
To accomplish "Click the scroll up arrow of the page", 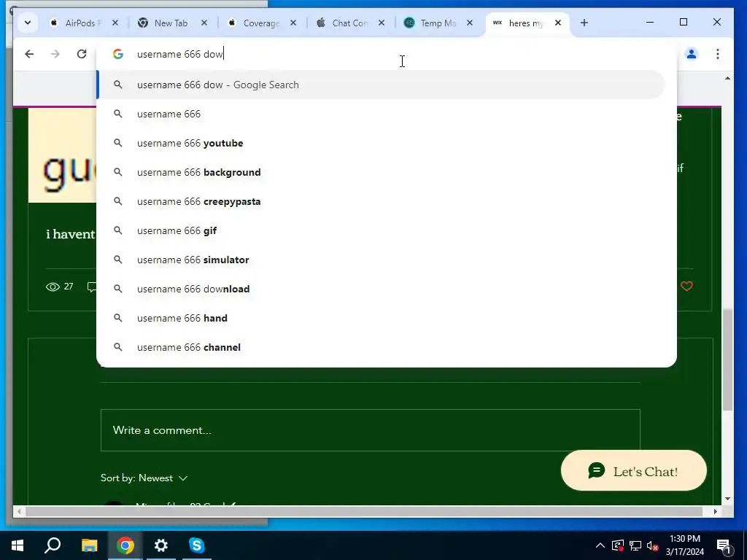I will 727,78.
